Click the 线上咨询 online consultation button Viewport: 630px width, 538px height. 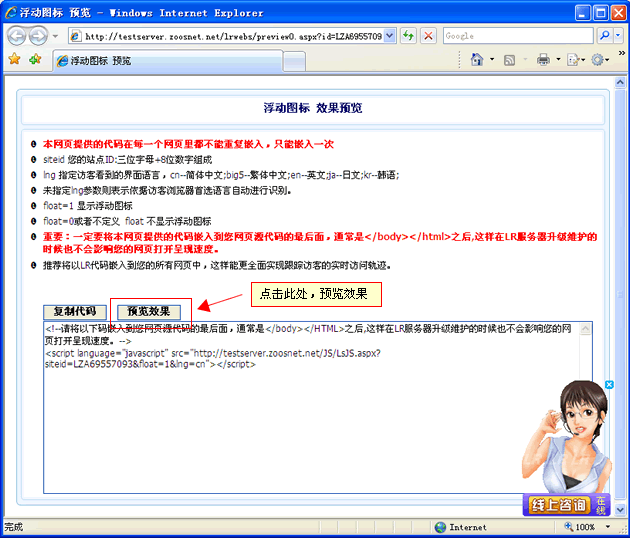[557, 506]
